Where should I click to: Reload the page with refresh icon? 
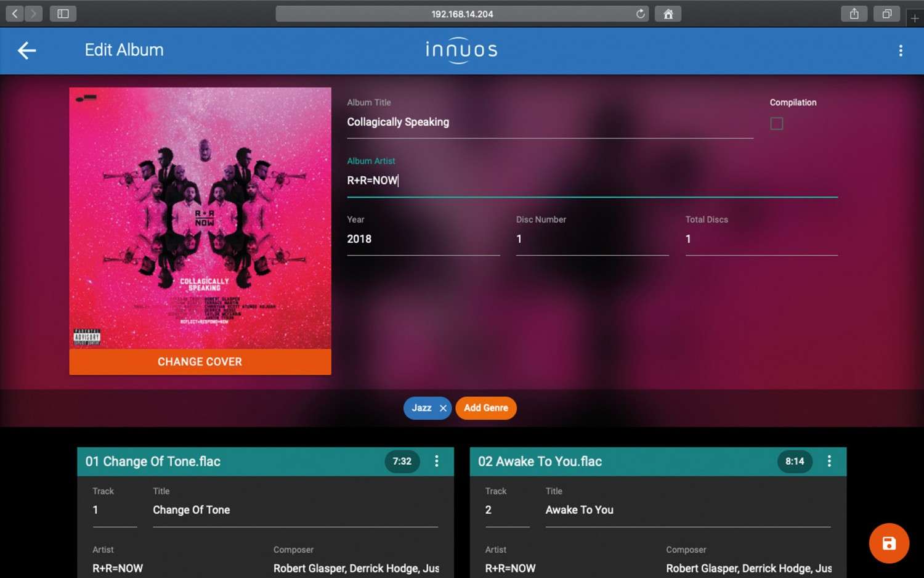click(x=641, y=14)
